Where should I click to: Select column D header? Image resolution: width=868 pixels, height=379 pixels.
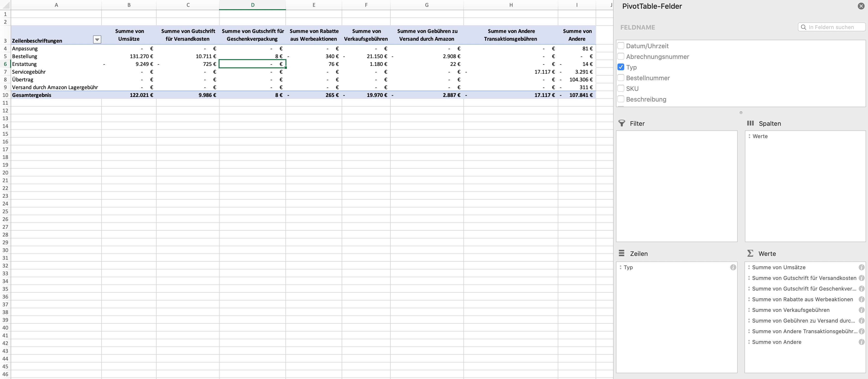[x=253, y=5]
